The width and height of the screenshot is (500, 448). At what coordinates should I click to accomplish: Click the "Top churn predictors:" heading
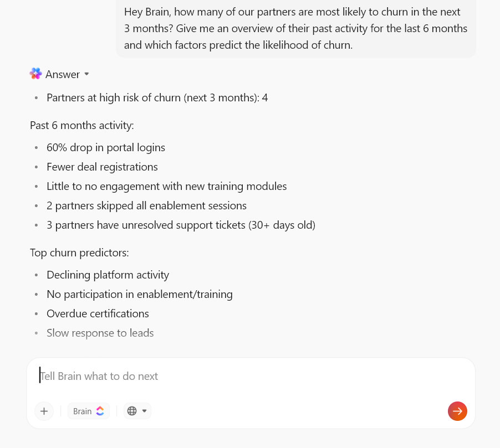click(79, 253)
